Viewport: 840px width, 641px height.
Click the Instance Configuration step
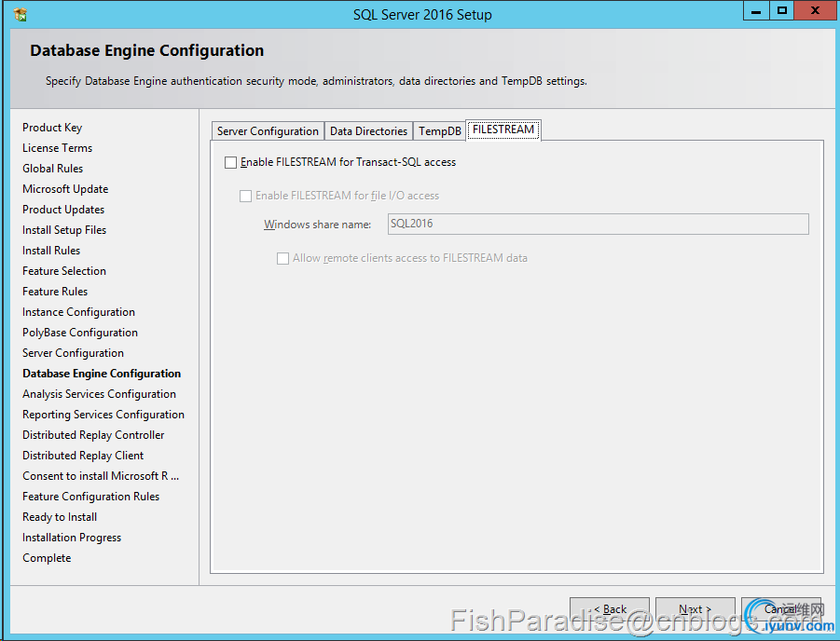[78, 312]
